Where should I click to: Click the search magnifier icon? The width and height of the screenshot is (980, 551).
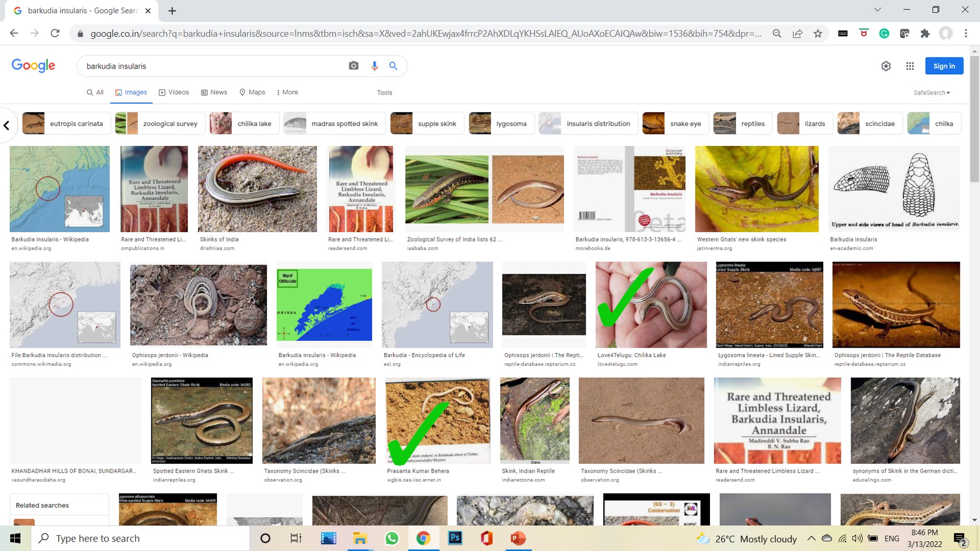click(x=393, y=66)
